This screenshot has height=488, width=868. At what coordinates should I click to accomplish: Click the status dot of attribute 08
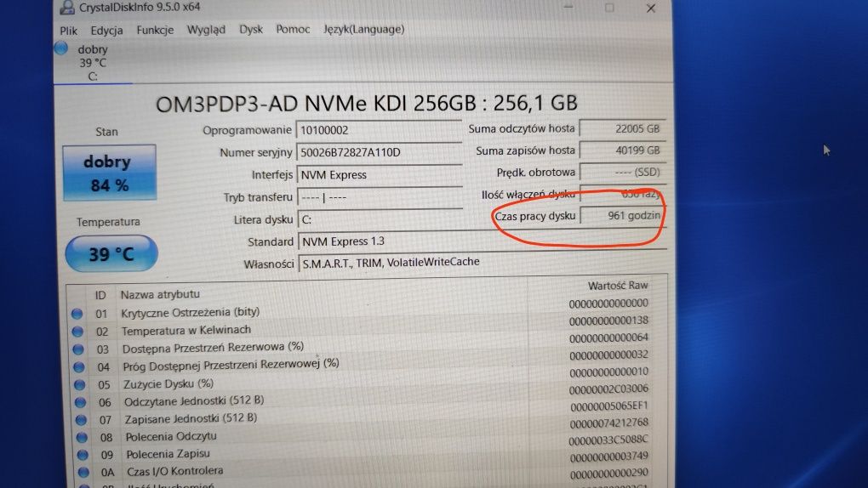[82, 438]
